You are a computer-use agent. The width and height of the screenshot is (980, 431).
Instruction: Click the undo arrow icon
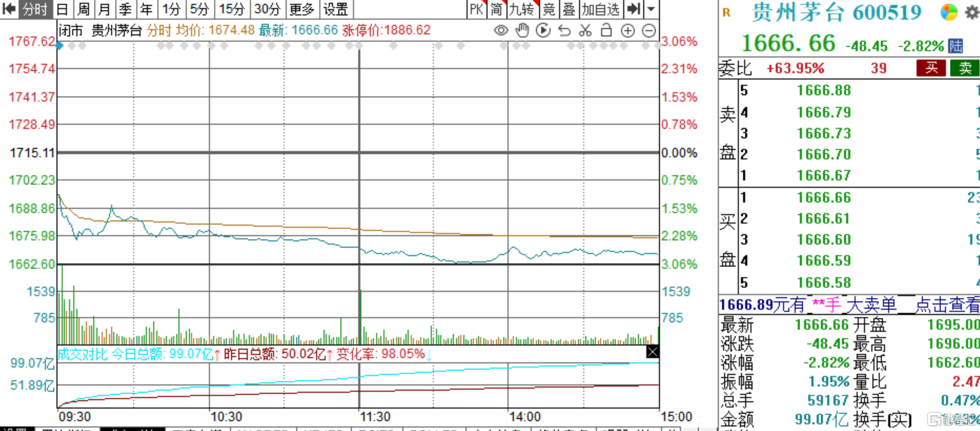pyautogui.click(x=564, y=30)
